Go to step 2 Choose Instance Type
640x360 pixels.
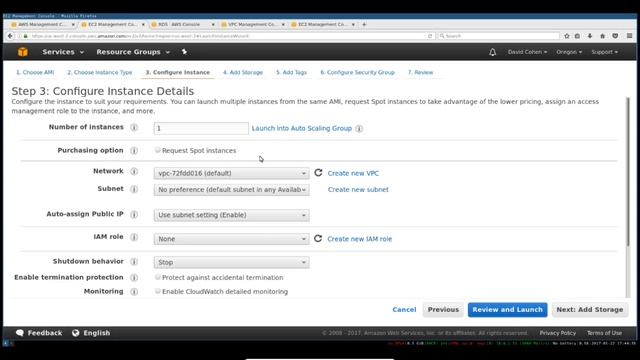tap(100, 72)
